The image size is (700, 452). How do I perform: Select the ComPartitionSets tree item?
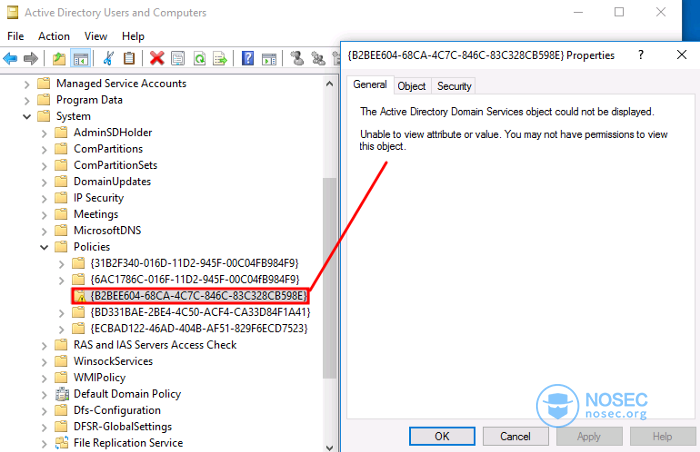point(116,165)
